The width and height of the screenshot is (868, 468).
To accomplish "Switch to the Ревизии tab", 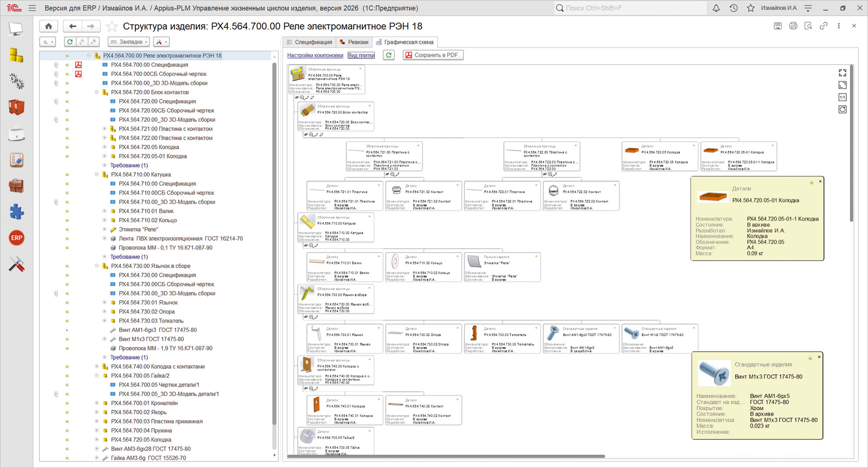I will point(354,42).
